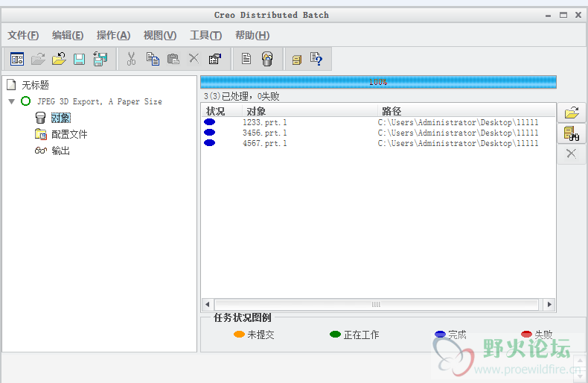Click the binoculars search objects button
The height and width of the screenshot is (383, 588).
(x=572, y=133)
